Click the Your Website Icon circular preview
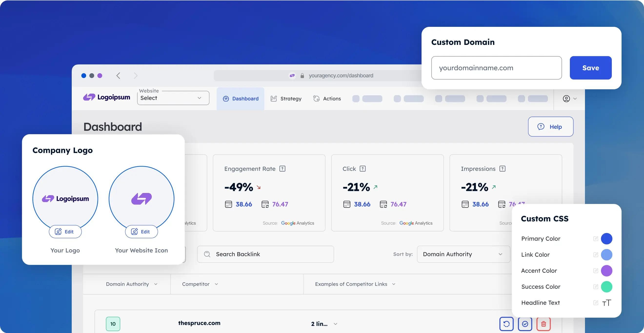This screenshot has width=644, height=333. (x=141, y=199)
